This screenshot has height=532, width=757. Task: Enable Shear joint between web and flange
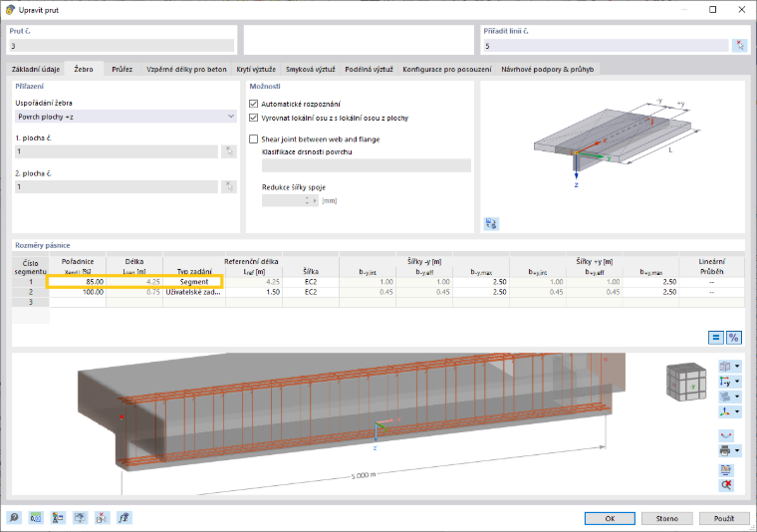pyautogui.click(x=253, y=139)
